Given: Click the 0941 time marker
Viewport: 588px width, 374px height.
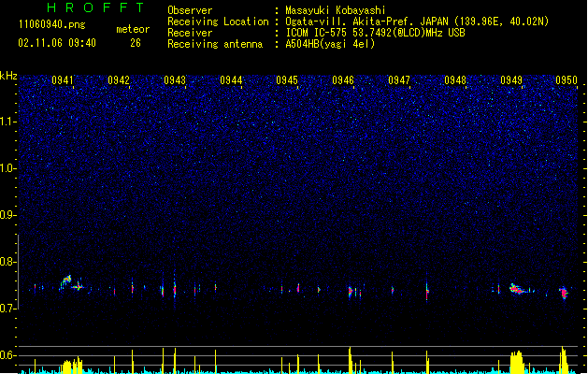Looking at the screenshot, I should coord(63,80).
